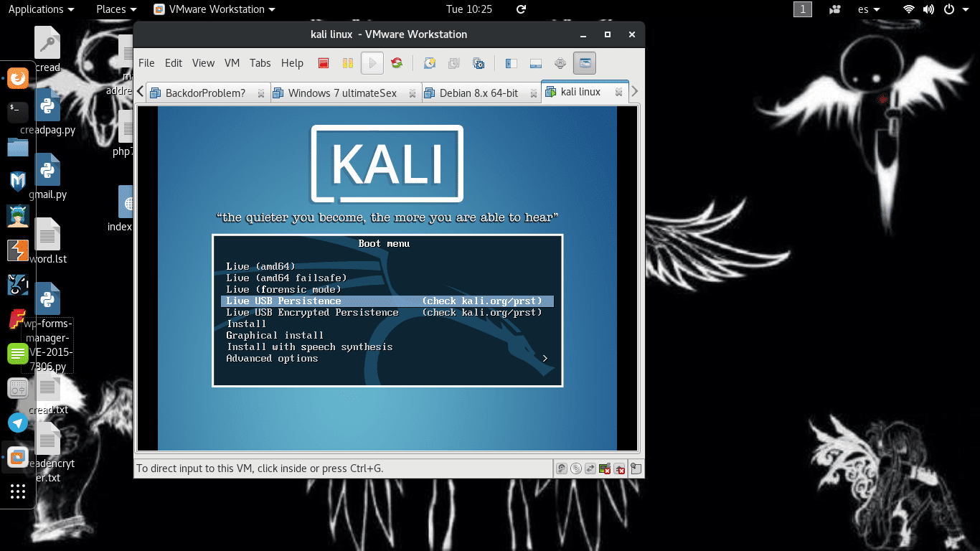980x551 pixels.
Task: Open the Snapshot Manager
Action: 478,63
